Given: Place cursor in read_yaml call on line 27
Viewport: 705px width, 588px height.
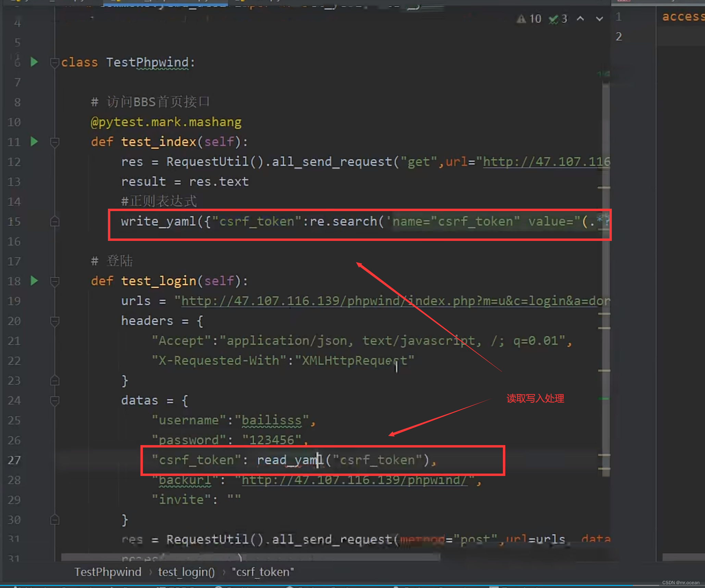Looking at the screenshot, I should [x=289, y=460].
